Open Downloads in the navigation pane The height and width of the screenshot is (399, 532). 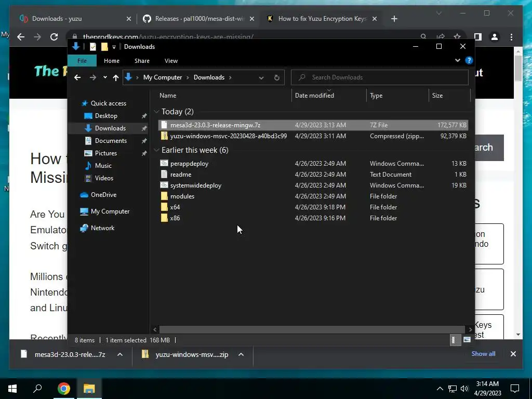click(110, 128)
